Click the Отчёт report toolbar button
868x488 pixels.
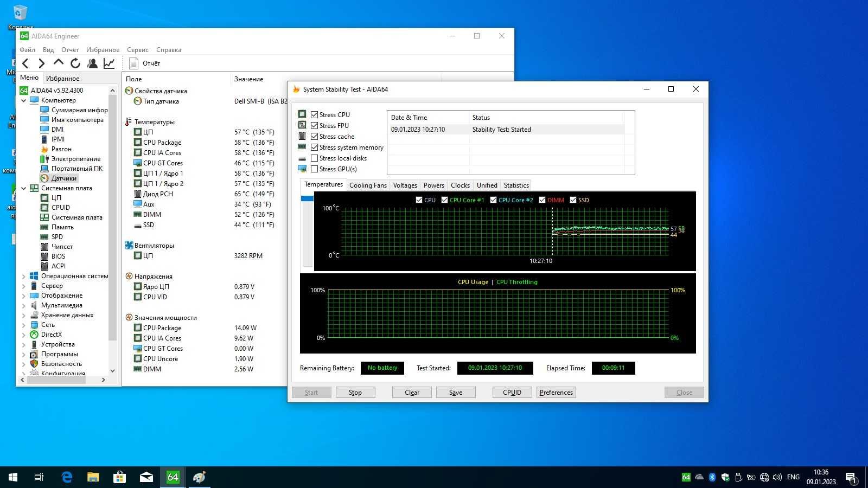click(x=145, y=63)
